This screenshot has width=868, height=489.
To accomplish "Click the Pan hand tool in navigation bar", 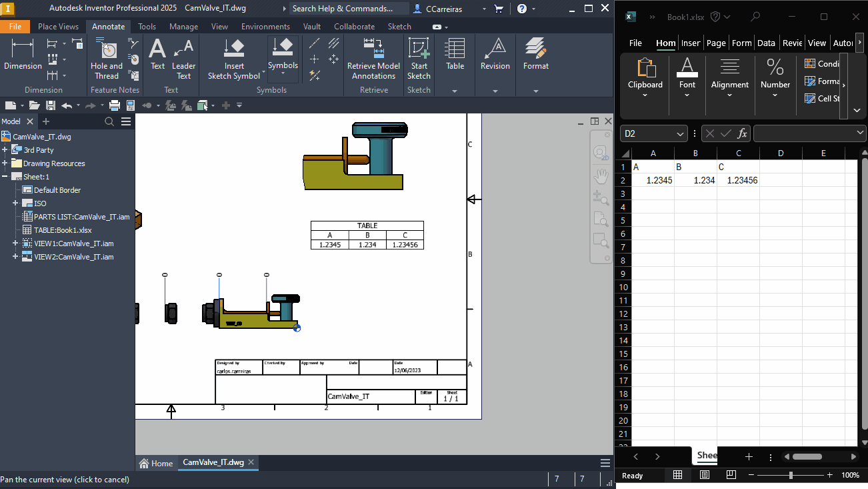I will pyautogui.click(x=601, y=176).
